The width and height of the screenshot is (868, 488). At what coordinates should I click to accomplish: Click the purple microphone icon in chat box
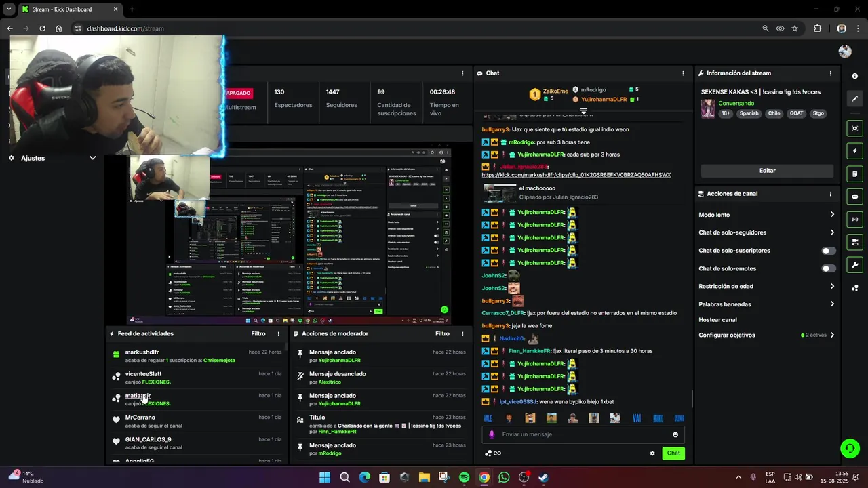pyautogui.click(x=492, y=434)
